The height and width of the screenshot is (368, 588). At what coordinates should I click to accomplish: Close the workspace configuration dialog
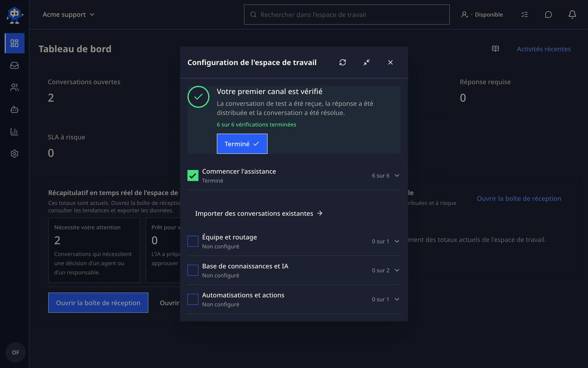(390, 62)
